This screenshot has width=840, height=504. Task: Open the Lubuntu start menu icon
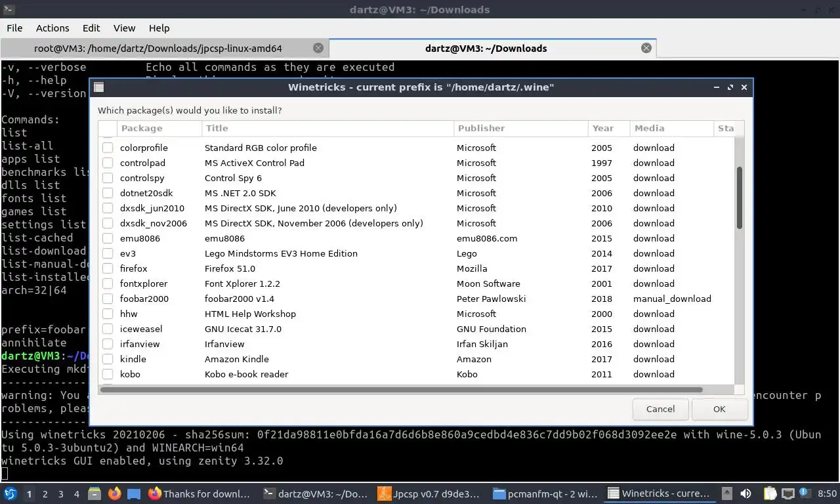coord(10,493)
